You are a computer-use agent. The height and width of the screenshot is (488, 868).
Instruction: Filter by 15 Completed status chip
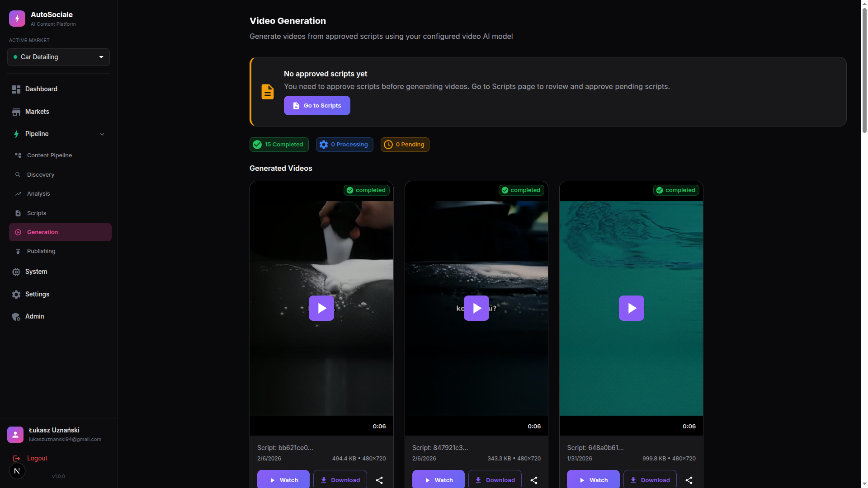[x=279, y=145]
